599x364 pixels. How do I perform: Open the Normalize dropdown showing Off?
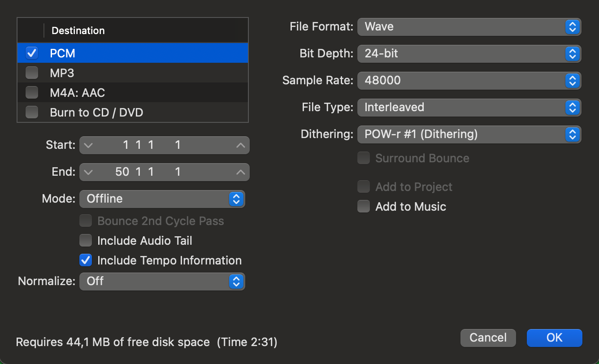(162, 282)
